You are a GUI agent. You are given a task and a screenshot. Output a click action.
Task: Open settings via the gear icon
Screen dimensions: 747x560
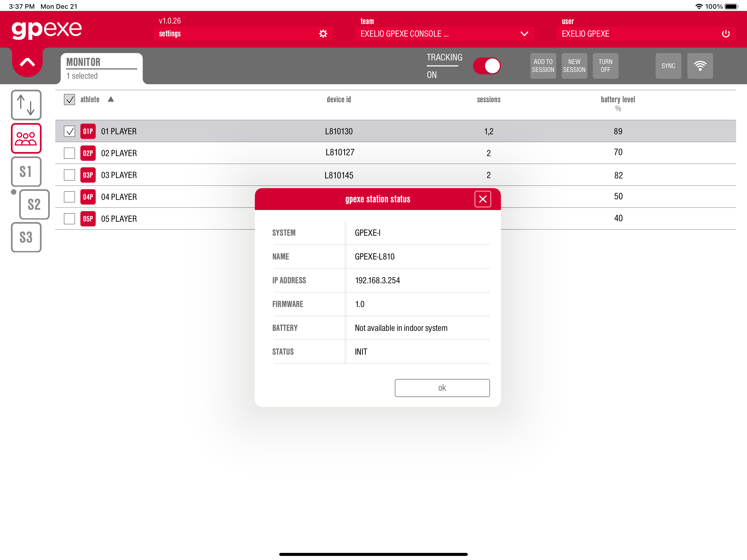[x=323, y=34]
